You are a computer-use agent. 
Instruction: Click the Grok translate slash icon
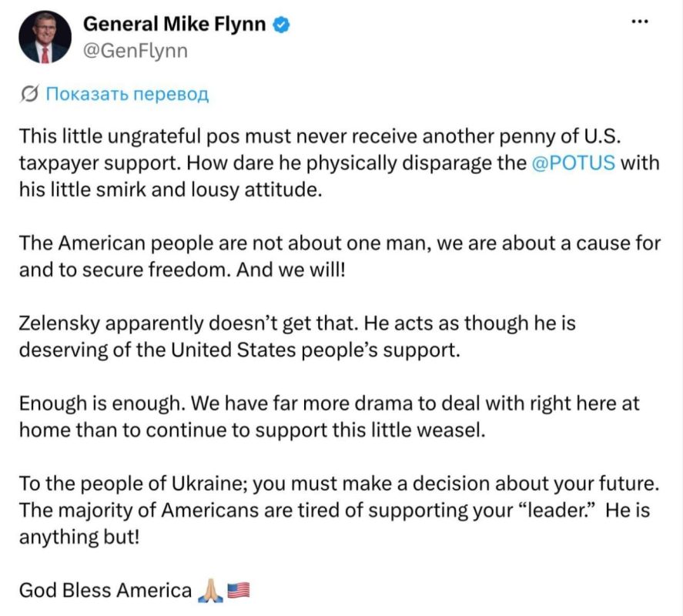tap(29, 93)
